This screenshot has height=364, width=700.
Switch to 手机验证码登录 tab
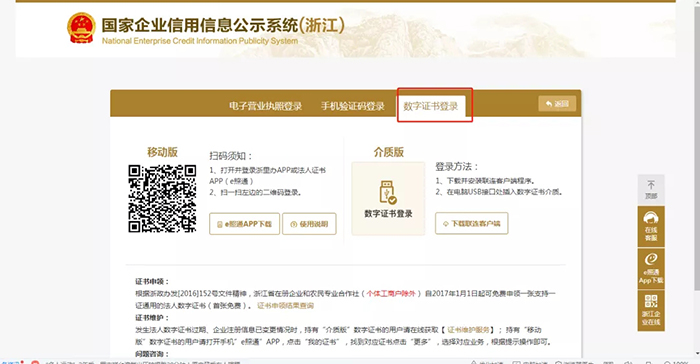point(353,106)
